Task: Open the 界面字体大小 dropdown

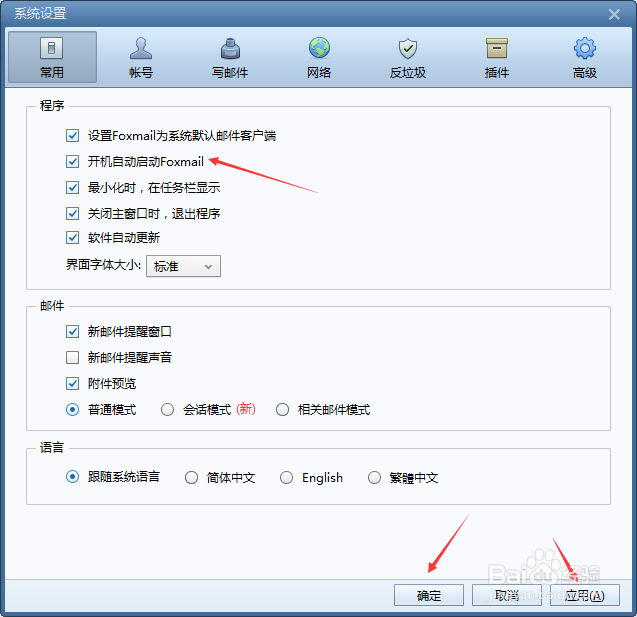Action: click(183, 266)
